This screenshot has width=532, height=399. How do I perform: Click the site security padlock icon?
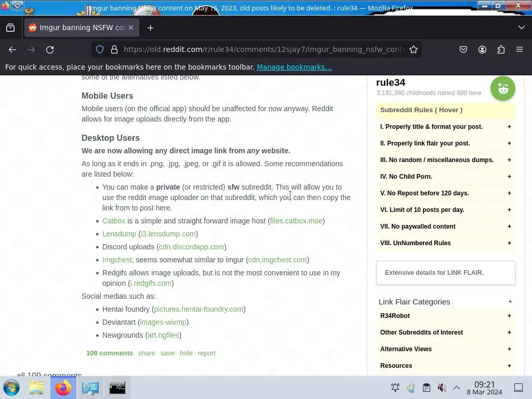[114, 49]
